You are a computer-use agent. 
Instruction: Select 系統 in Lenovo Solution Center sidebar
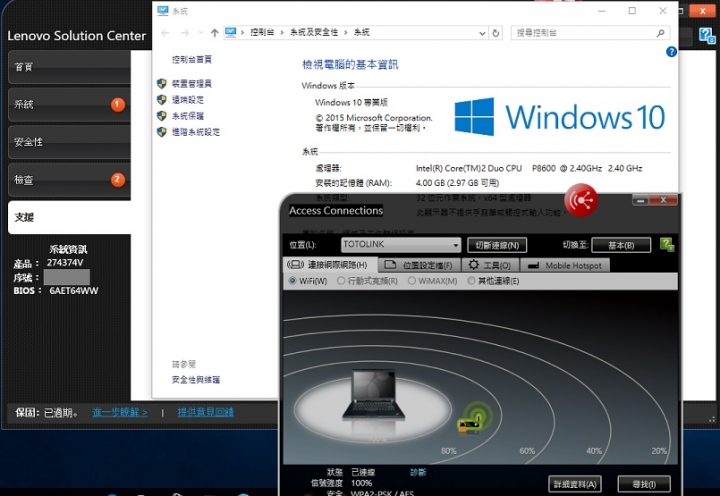point(69,105)
